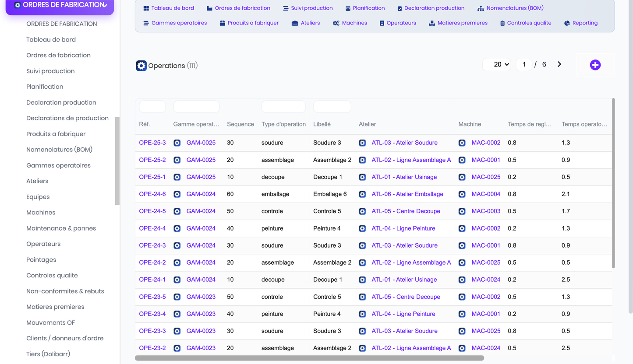Click the Nomenclatures (BOM) hierarchy icon

point(481,8)
